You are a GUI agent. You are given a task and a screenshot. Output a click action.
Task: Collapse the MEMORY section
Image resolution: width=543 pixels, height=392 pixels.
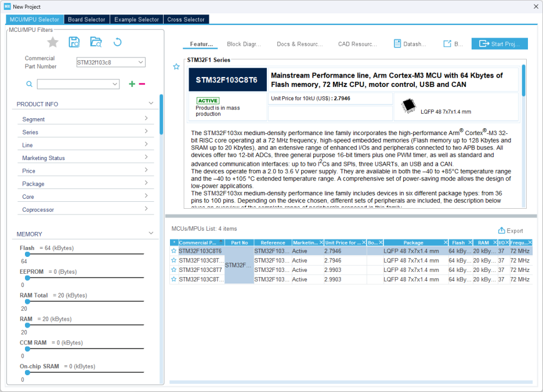pyautogui.click(x=151, y=233)
